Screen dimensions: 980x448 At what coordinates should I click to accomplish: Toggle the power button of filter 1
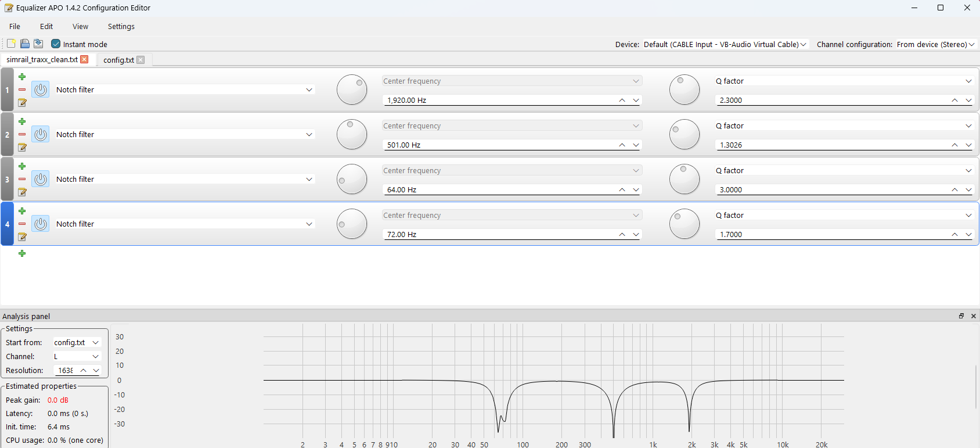[41, 89]
